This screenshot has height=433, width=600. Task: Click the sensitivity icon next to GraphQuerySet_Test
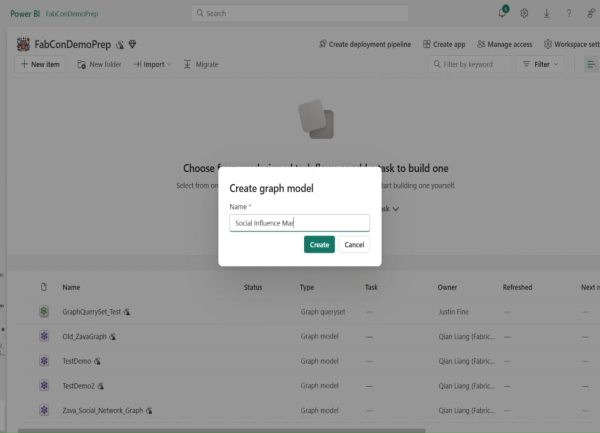point(127,312)
